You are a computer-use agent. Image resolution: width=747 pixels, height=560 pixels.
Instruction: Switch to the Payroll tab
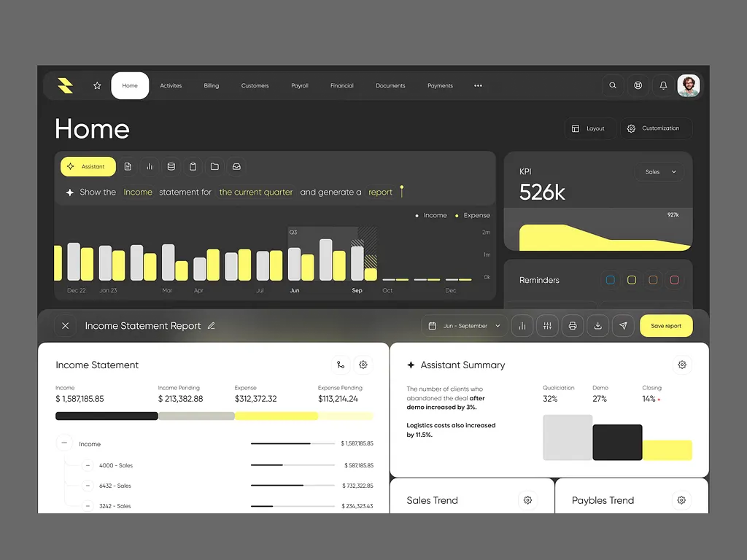click(x=300, y=85)
